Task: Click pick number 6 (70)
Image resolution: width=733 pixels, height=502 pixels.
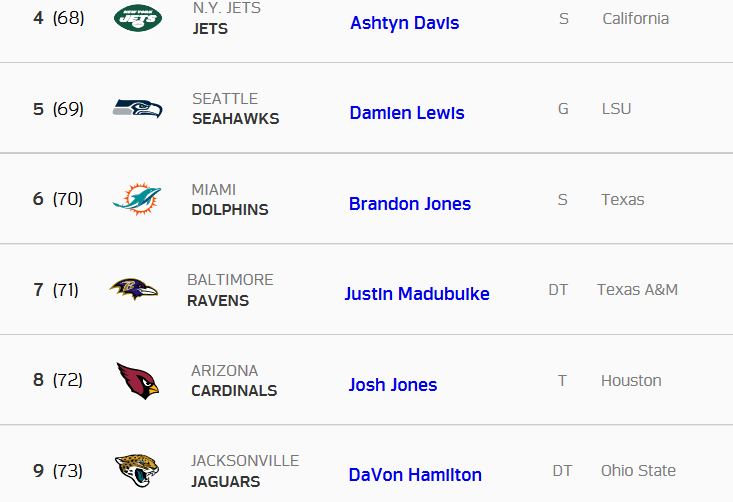Action: pyautogui.click(x=58, y=199)
